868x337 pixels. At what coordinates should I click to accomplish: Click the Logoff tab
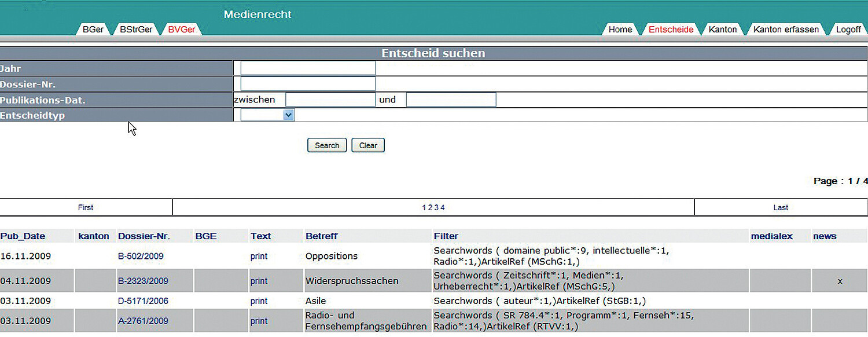pos(848,30)
